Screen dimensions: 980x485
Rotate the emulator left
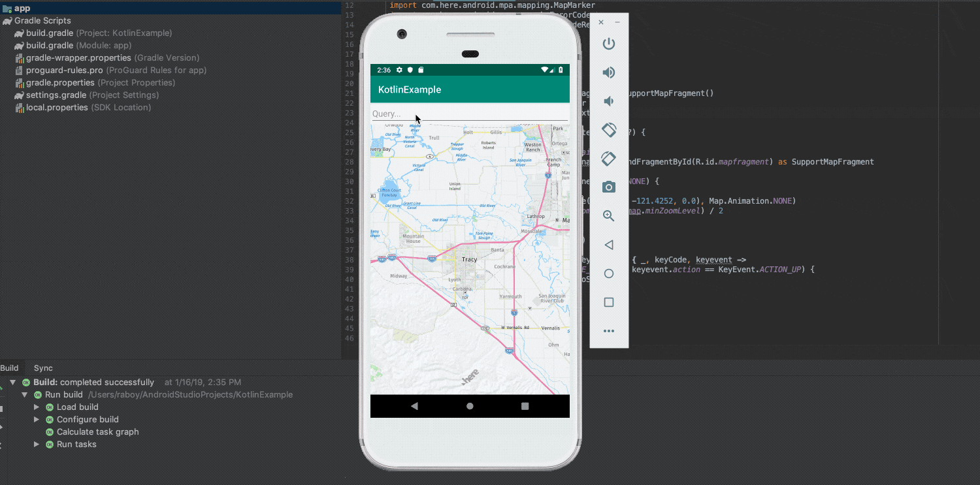pos(609,130)
